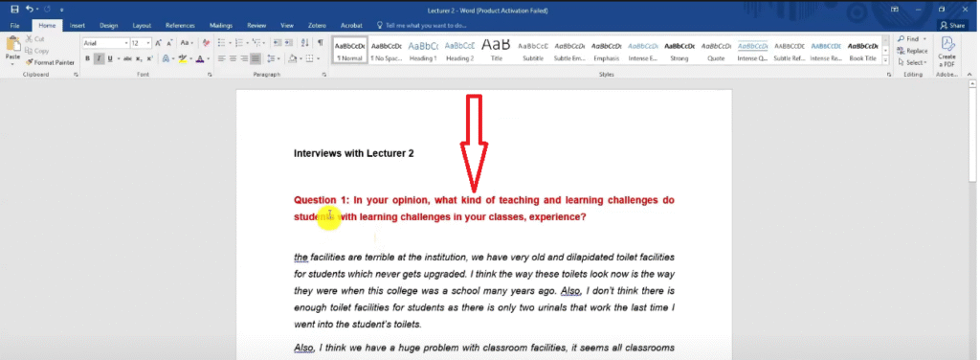This screenshot has height=360, width=980.
Task: Apply the Book Title style
Action: tap(862, 50)
